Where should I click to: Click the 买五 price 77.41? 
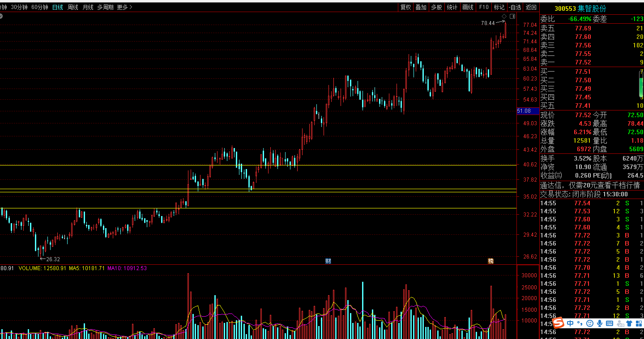[x=583, y=106]
